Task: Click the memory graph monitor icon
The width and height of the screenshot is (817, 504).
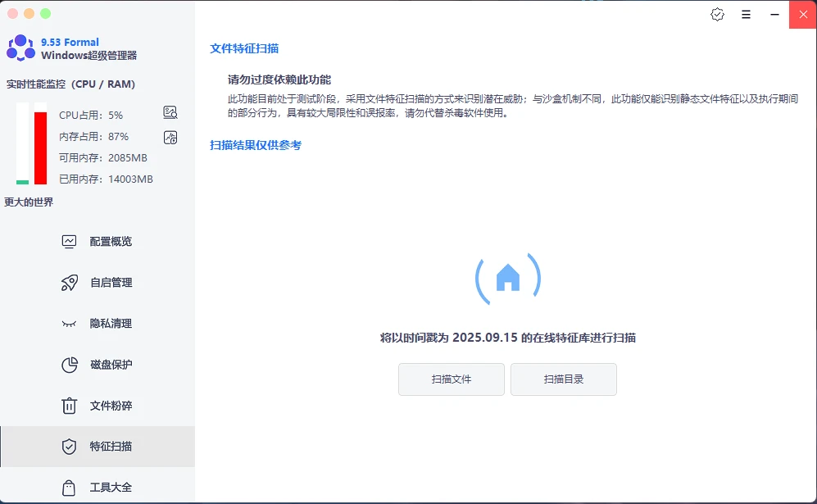Action: pos(170,137)
